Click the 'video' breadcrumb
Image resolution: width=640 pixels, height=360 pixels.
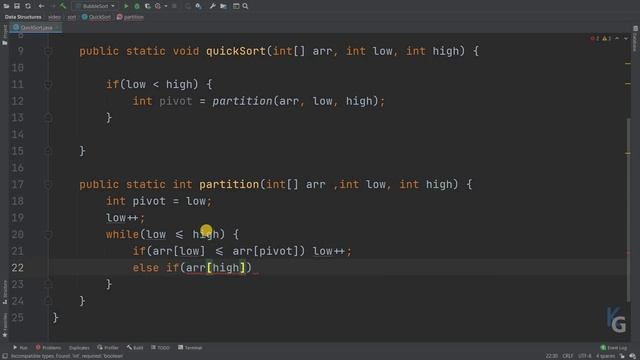click(54, 17)
